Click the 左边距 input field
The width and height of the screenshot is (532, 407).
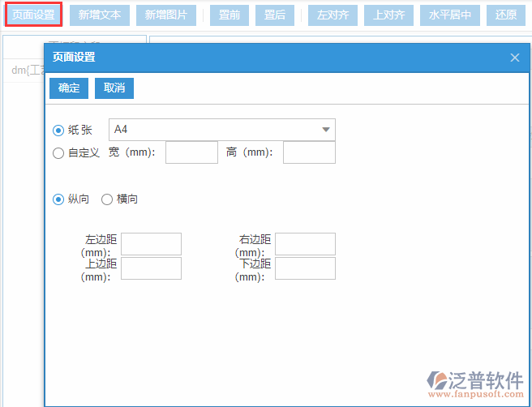tap(152, 244)
